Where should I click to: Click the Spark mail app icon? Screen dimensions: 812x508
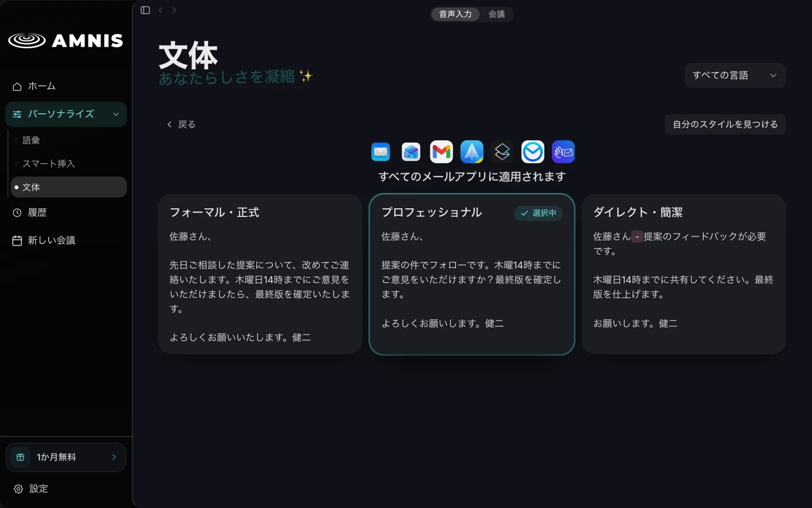(472, 151)
